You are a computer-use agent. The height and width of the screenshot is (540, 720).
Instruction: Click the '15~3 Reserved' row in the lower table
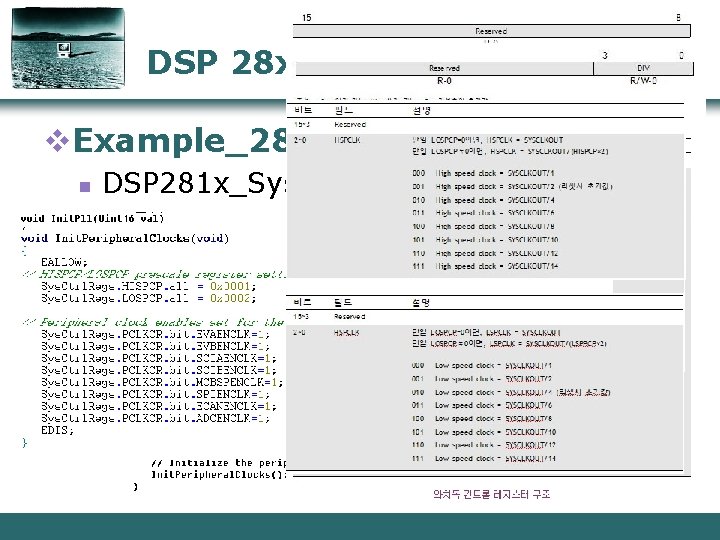coord(485,317)
